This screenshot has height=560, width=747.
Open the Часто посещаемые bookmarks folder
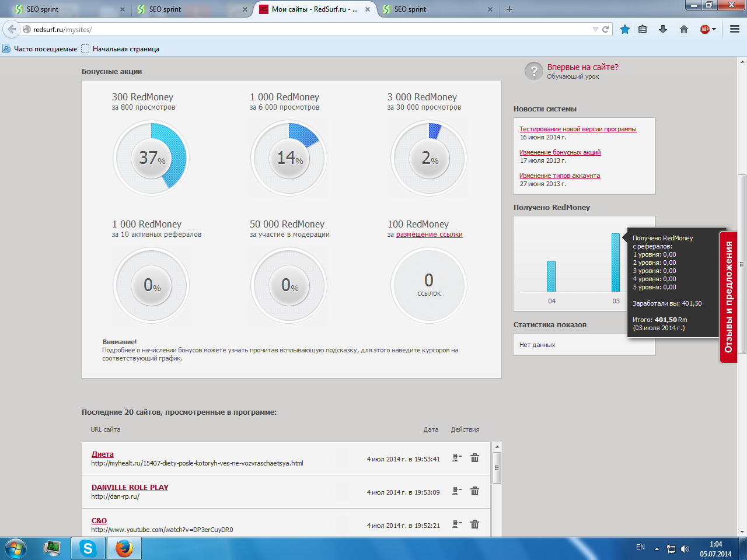(x=40, y=49)
